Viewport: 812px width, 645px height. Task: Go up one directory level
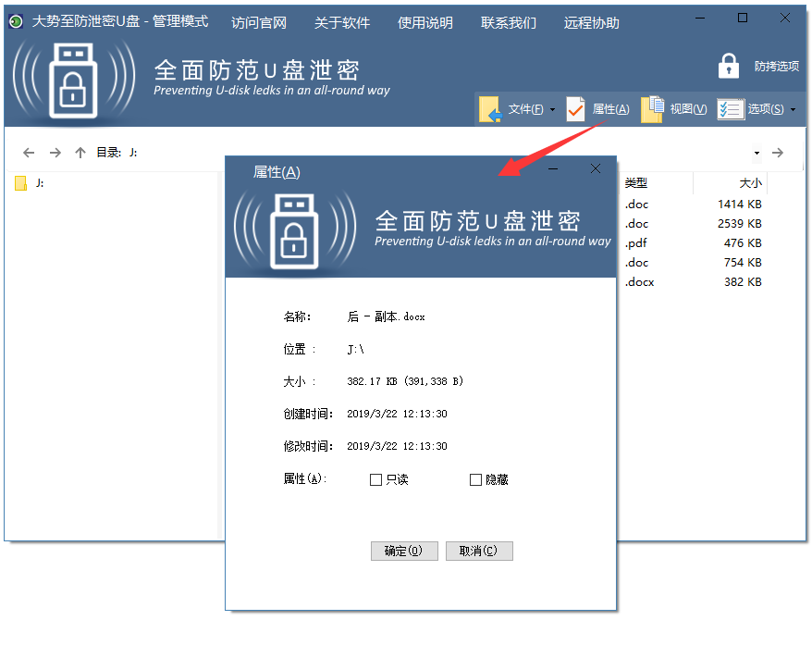(x=80, y=153)
